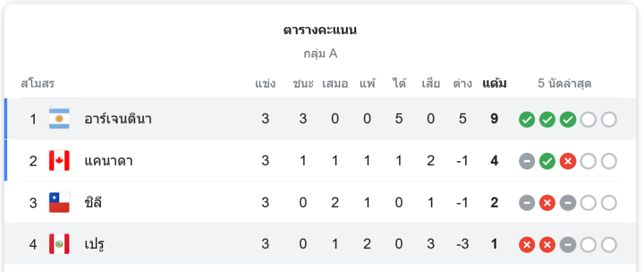This screenshot has height=272, width=644.
Task: Click the สโมสร column header
Action: pyautogui.click(x=37, y=84)
